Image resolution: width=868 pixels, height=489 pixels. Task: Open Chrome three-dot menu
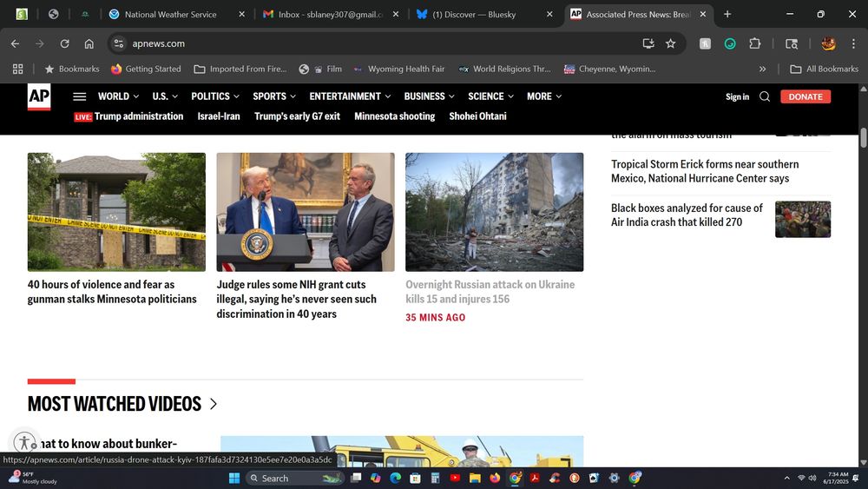tap(853, 43)
